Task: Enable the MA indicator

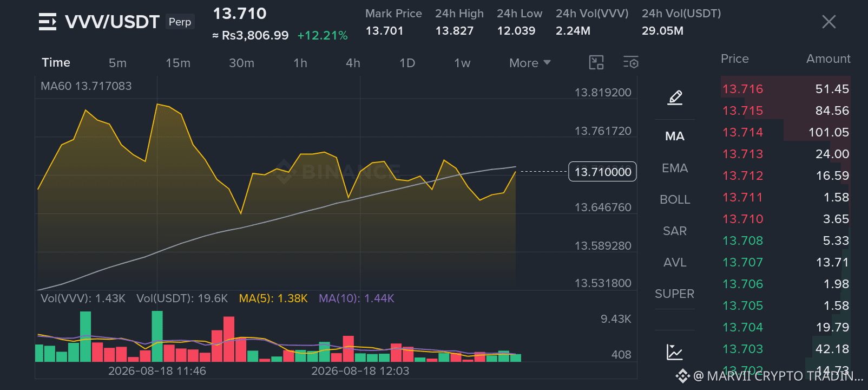Action: click(x=675, y=136)
